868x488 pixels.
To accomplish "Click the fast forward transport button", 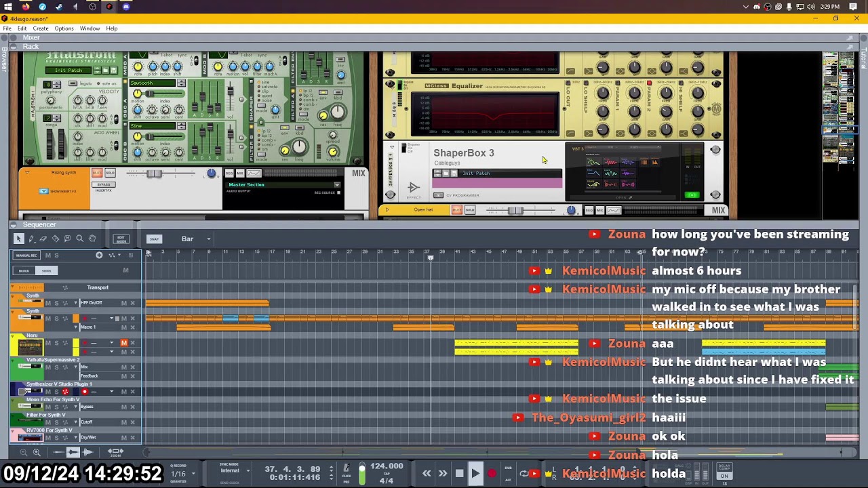I will tap(442, 474).
